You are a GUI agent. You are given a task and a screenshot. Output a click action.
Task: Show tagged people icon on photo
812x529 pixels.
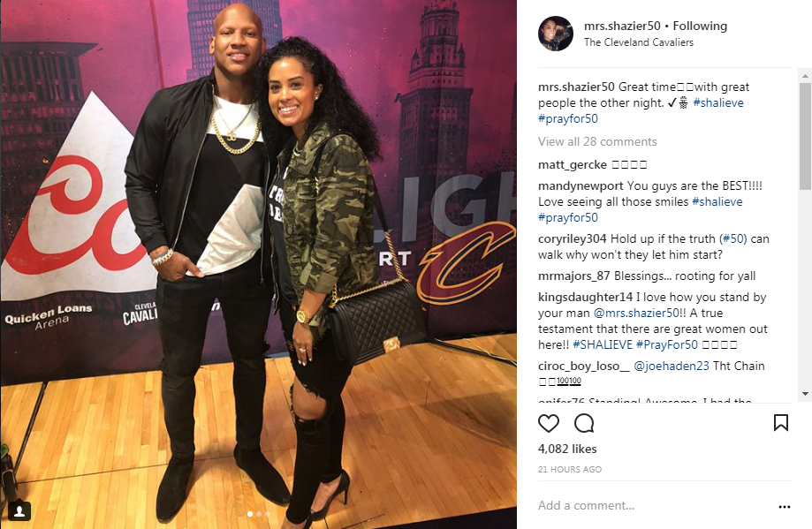(x=19, y=511)
